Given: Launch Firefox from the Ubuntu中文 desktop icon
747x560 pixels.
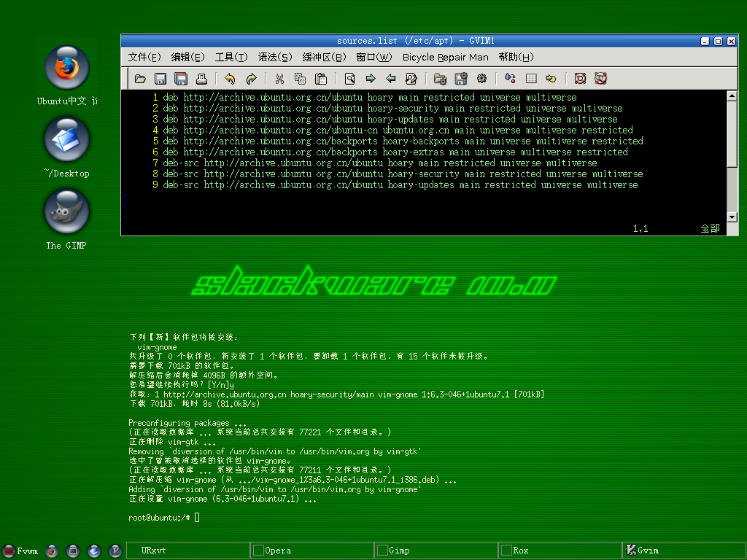Looking at the screenshot, I should (66, 68).
